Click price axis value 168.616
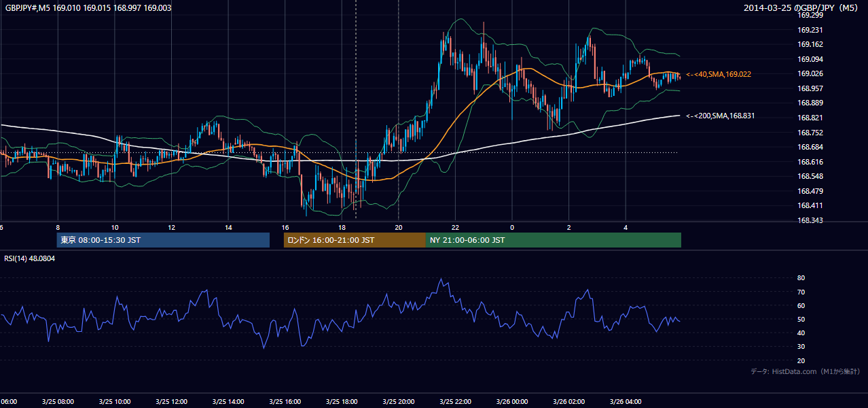The width and height of the screenshot is (868, 408). tap(810, 162)
